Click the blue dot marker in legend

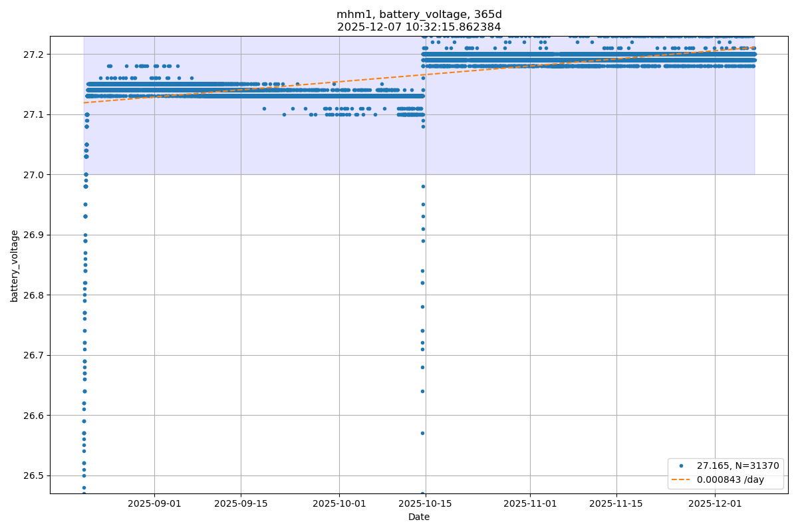pos(682,466)
